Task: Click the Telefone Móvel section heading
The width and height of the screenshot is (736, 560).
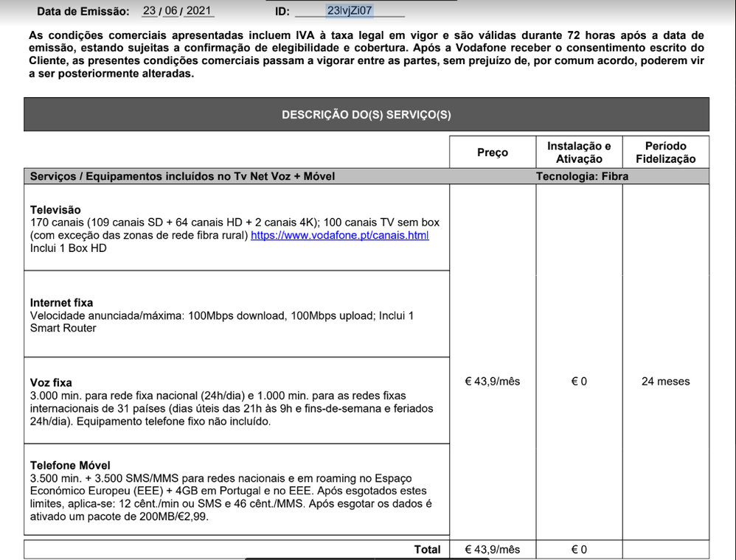Action: 70,465
